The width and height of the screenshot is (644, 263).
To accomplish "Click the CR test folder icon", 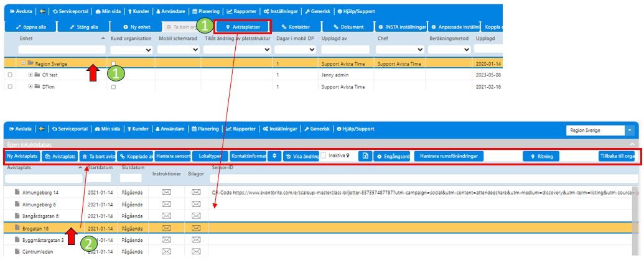I will point(37,75).
